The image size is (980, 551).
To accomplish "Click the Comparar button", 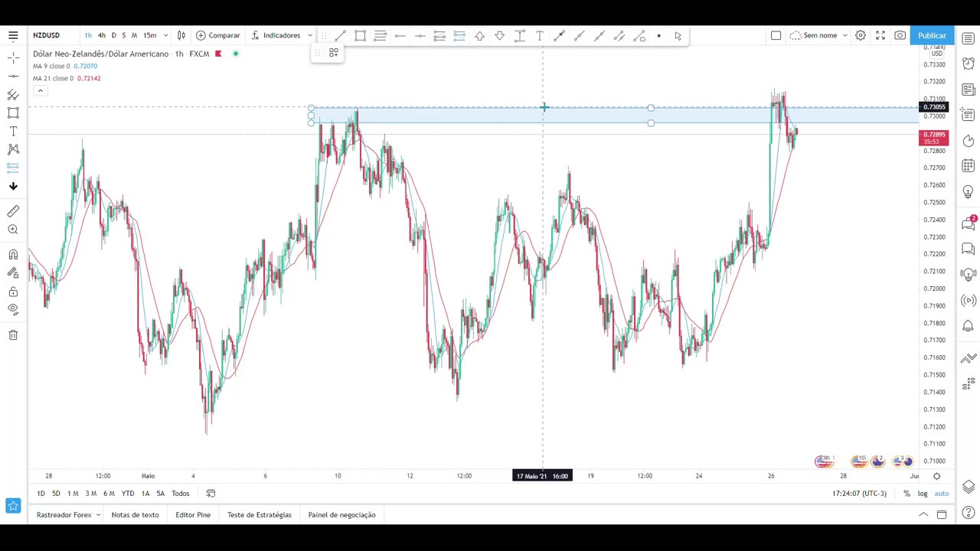I will [218, 35].
